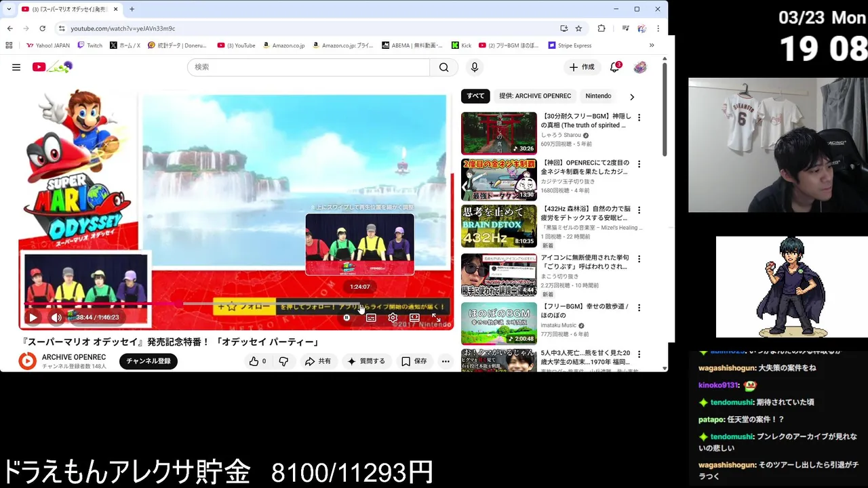Mute the video volume speaker icon
Image resolution: width=868 pixels, height=488 pixels.
57,317
